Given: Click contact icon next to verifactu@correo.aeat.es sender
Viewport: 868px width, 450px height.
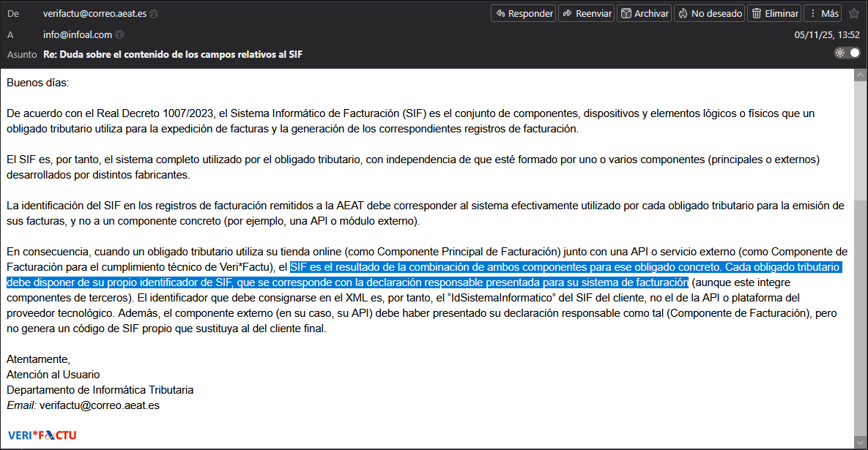Looking at the screenshot, I should 154,14.
